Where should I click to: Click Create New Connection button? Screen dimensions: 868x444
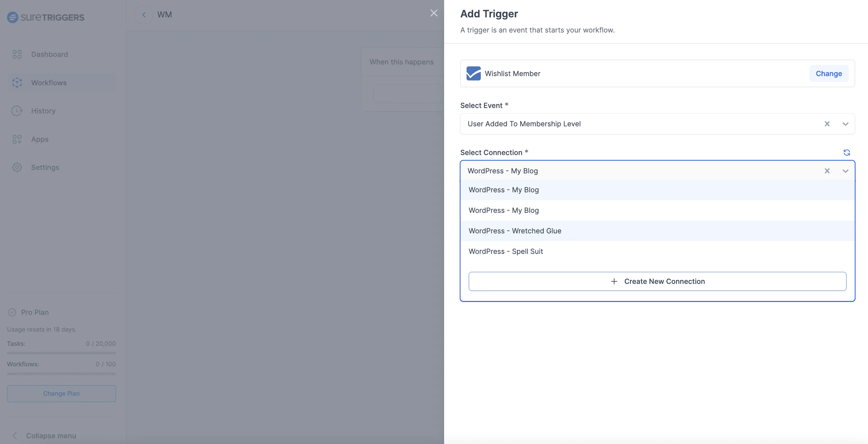click(x=657, y=281)
